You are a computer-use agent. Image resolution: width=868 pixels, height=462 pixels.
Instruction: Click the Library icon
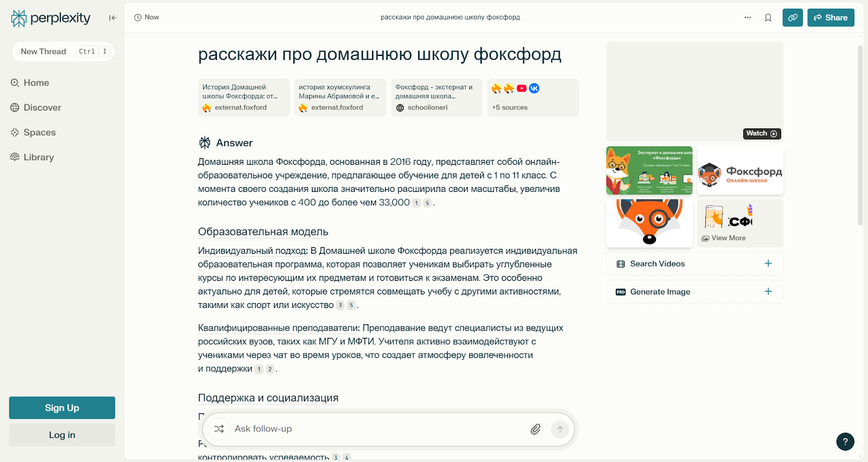15,157
